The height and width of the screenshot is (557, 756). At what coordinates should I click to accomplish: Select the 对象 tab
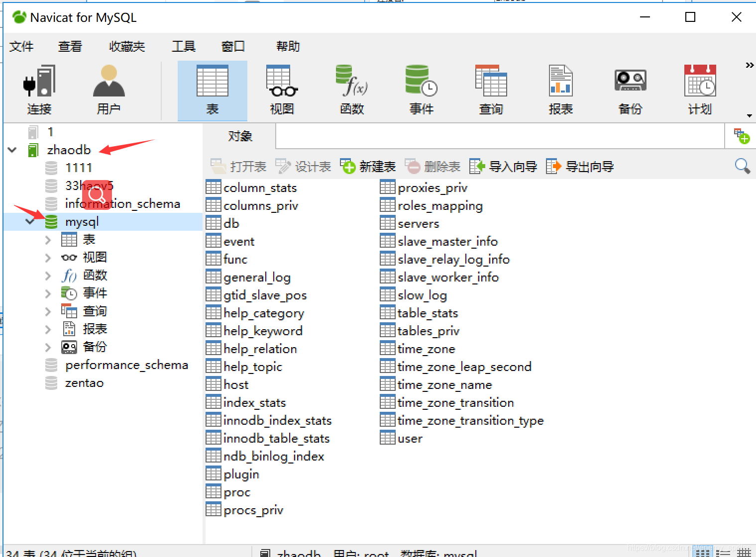240,136
